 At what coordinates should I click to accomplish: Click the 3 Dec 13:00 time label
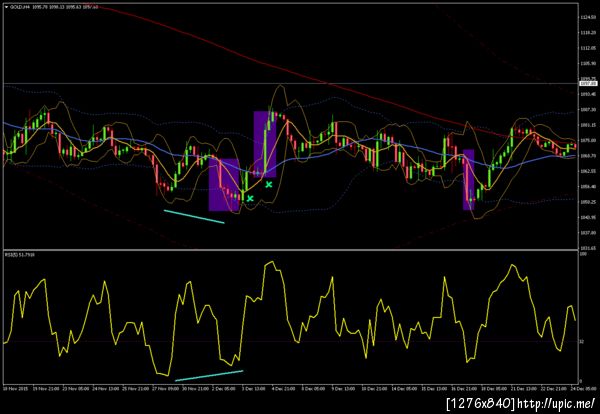[253, 389]
